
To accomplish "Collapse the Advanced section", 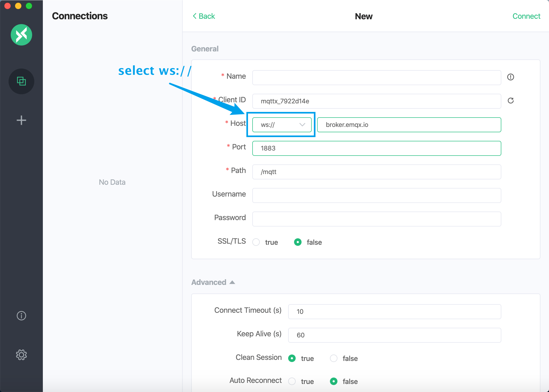I will tap(232, 282).
